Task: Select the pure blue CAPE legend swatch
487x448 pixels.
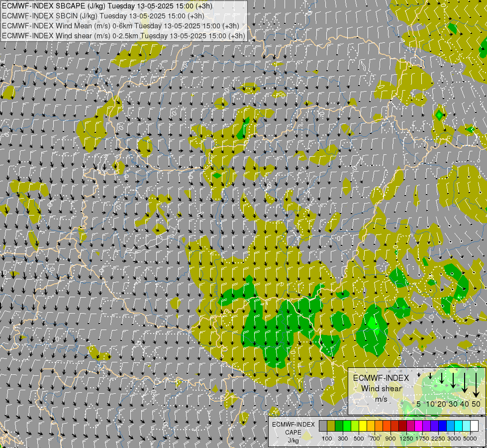Action: pos(443,426)
